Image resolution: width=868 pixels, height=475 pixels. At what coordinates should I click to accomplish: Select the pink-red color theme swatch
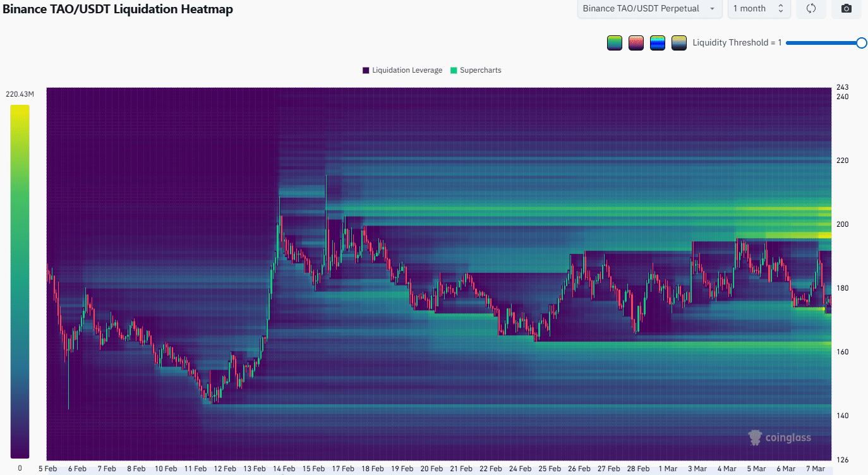tap(636, 43)
